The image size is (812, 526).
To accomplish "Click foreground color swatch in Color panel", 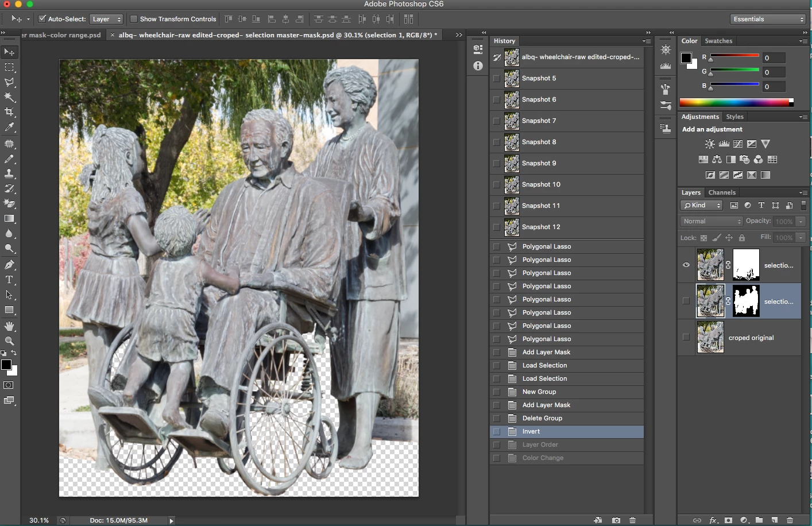I will (x=686, y=57).
